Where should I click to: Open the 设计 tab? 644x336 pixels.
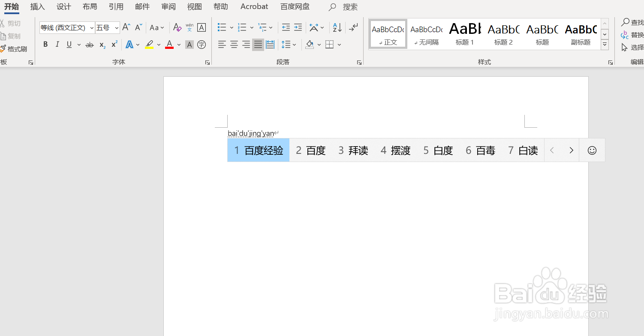click(64, 6)
